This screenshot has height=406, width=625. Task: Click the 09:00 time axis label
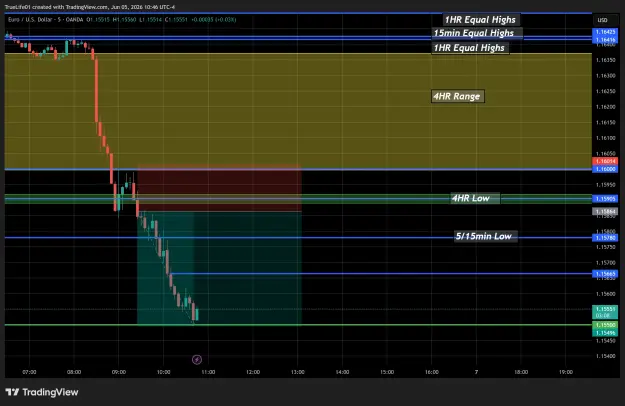click(x=118, y=372)
